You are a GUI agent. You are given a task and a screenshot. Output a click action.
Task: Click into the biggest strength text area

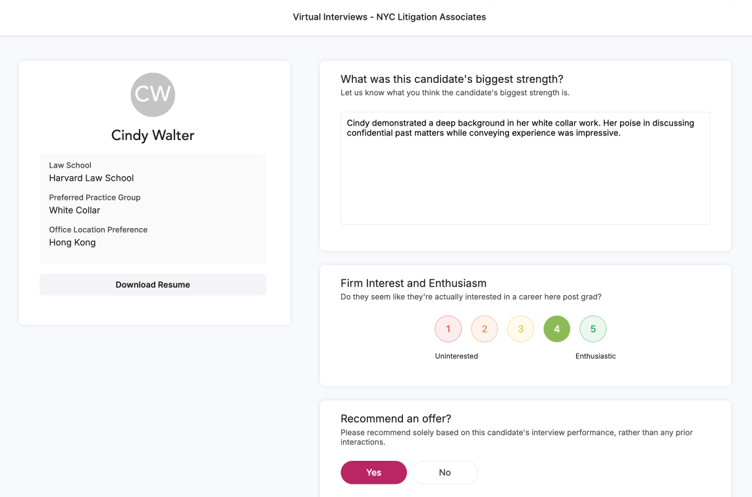point(525,168)
